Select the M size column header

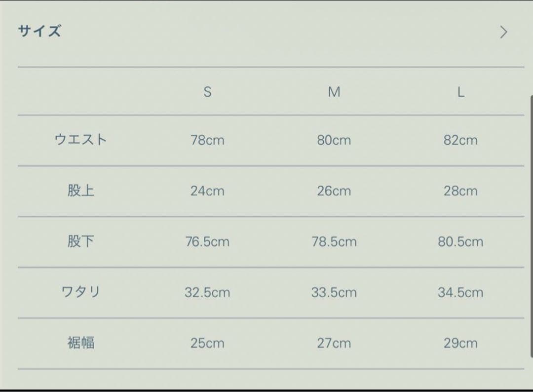pyautogui.click(x=334, y=92)
